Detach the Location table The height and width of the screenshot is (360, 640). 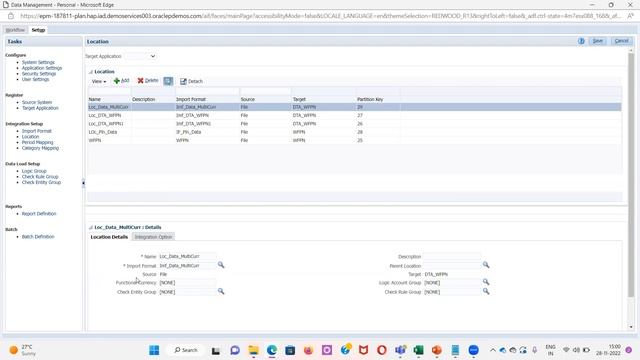click(x=191, y=81)
